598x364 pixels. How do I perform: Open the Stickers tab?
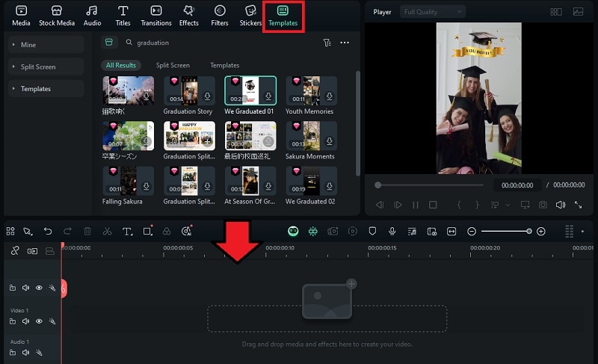[x=250, y=16]
